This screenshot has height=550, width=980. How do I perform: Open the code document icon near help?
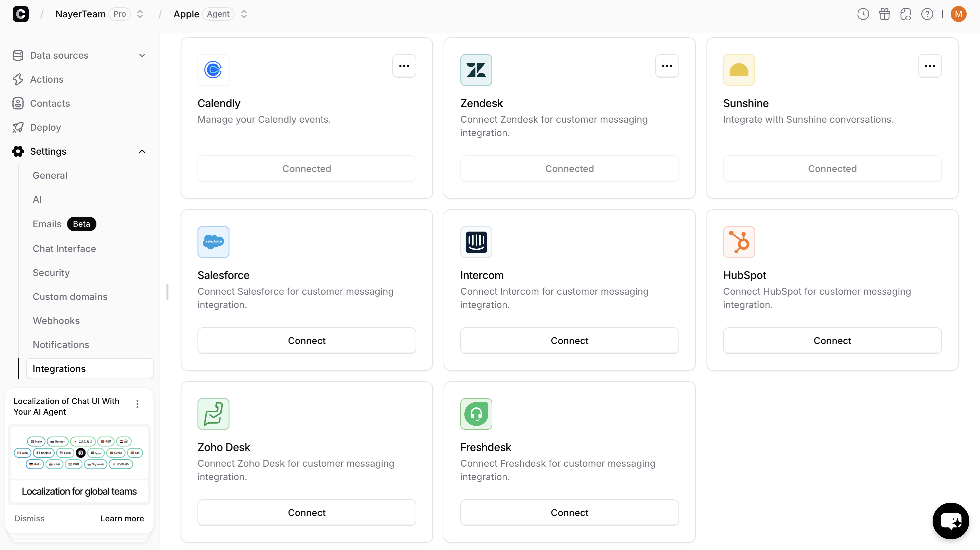pos(906,14)
